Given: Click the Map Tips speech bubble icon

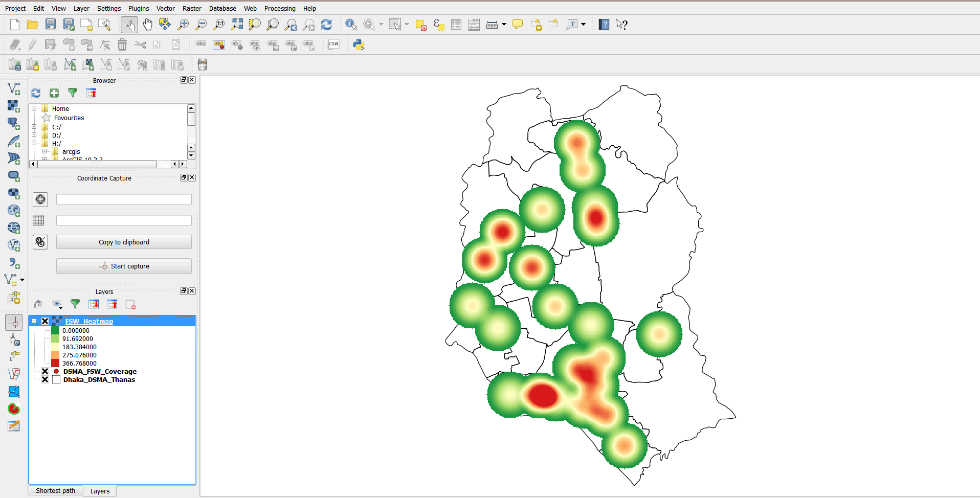Looking at the screenshot, I should click(x=518, y=25).
